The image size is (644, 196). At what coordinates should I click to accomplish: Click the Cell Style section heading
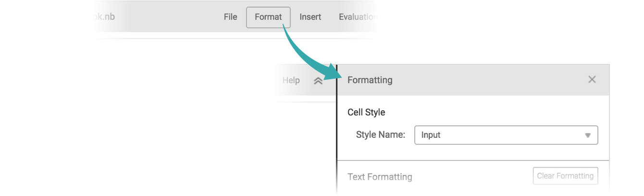(366, 112)
